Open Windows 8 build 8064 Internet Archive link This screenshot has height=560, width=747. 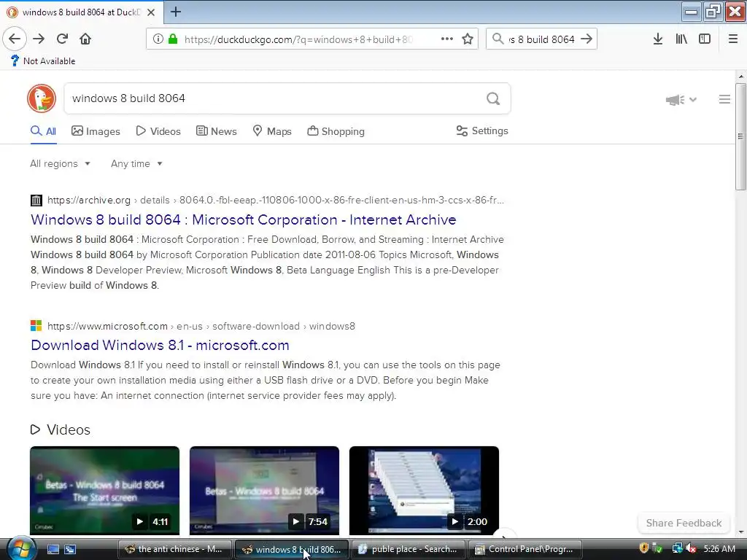pyautogui.click(x=244, y=219)
